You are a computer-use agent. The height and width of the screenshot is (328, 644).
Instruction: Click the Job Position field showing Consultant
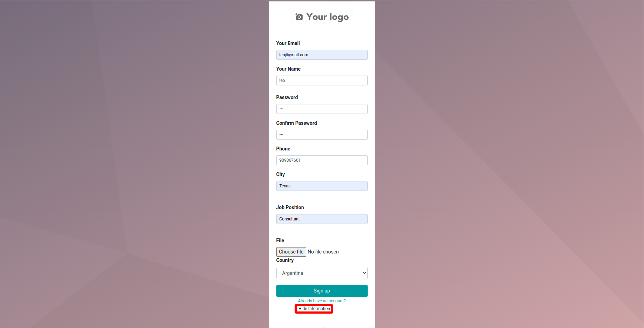(322, 219)
